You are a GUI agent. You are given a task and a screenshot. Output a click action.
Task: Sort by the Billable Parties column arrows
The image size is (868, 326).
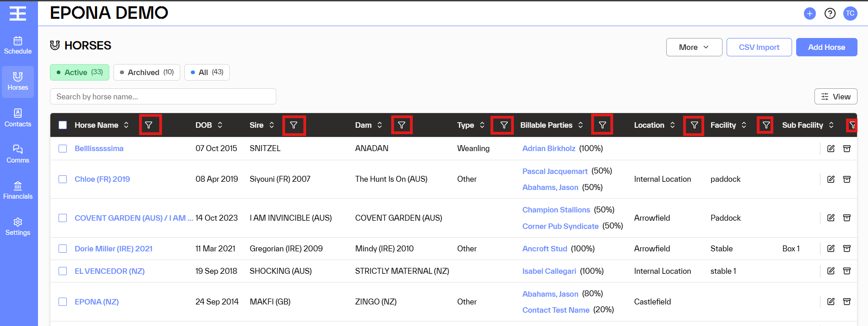581,125
